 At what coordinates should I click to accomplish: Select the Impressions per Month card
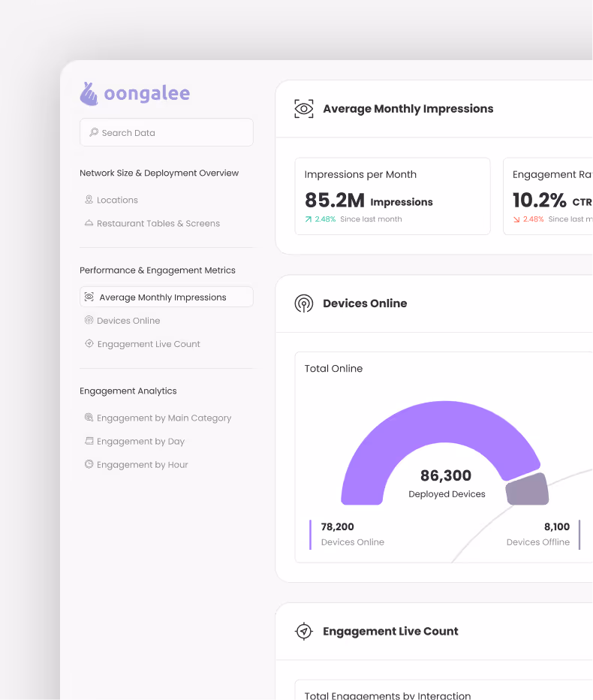tap(393, 196)
